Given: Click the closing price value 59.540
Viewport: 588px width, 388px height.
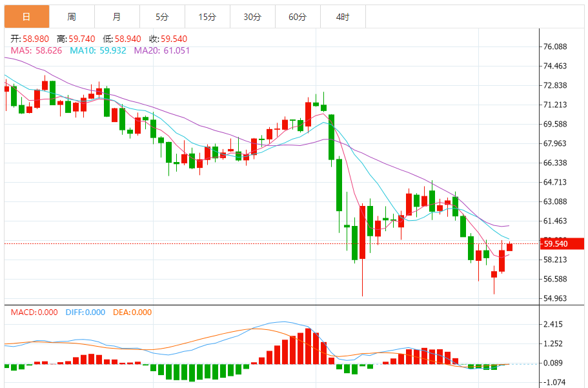Looking at the screenshot, I should click(x=174, y=39).
